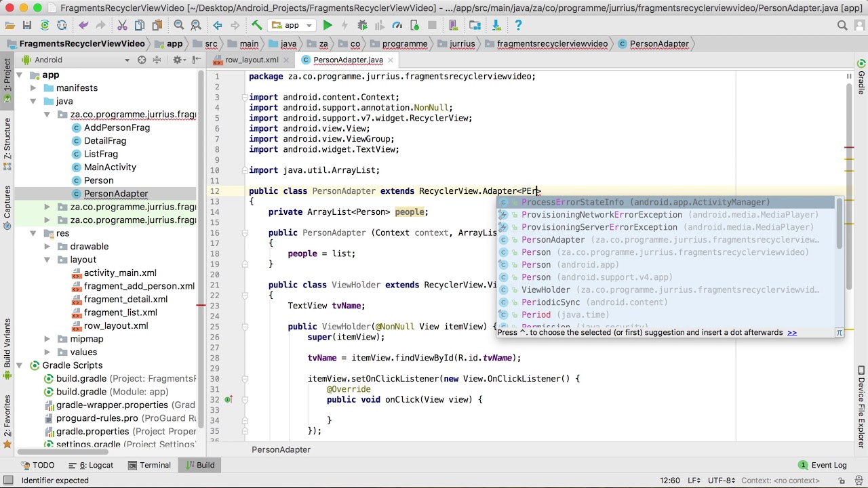The width and height of the screenshot is (868, 488).
Task: Open the Android Profiler gauge icon
Action: 397,25
